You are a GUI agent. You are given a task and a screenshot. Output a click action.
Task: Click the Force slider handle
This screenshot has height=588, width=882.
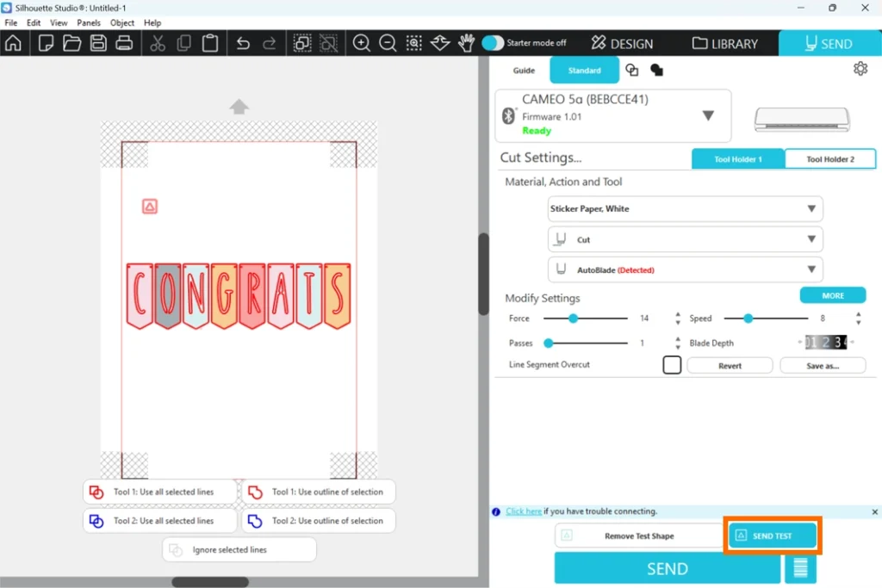(x=573, y=319)
